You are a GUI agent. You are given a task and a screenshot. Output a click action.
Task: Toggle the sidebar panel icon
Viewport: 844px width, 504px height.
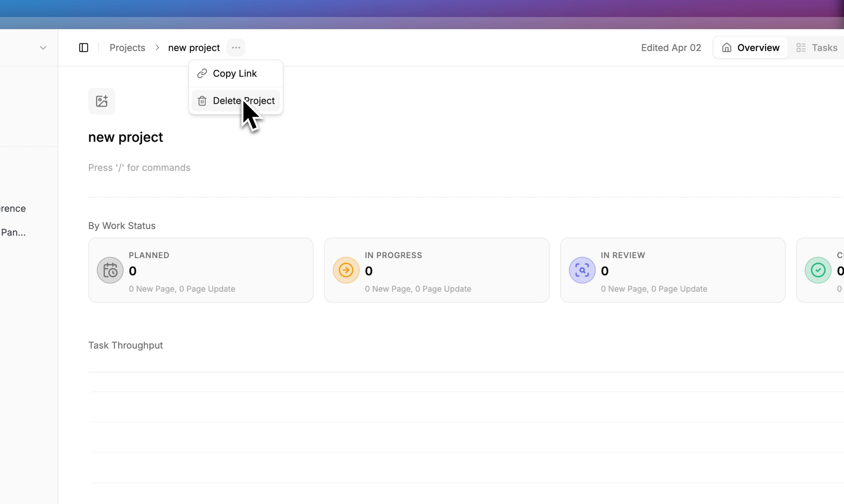(84, 48)
